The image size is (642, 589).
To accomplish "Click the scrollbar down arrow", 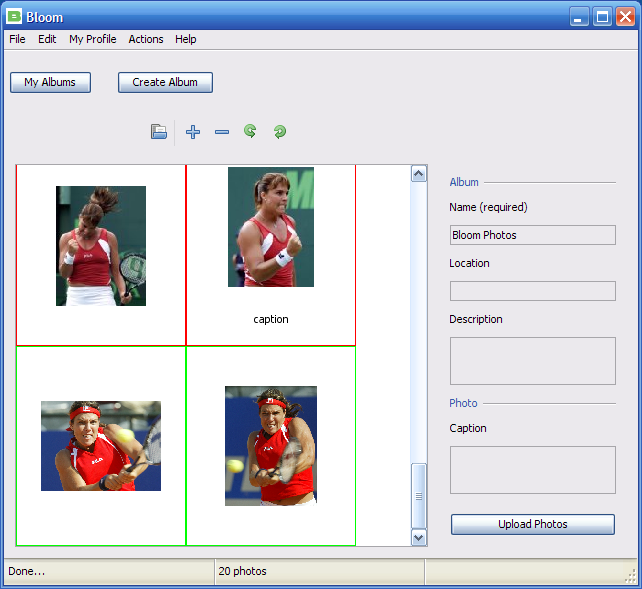I will tap(419, 537).
